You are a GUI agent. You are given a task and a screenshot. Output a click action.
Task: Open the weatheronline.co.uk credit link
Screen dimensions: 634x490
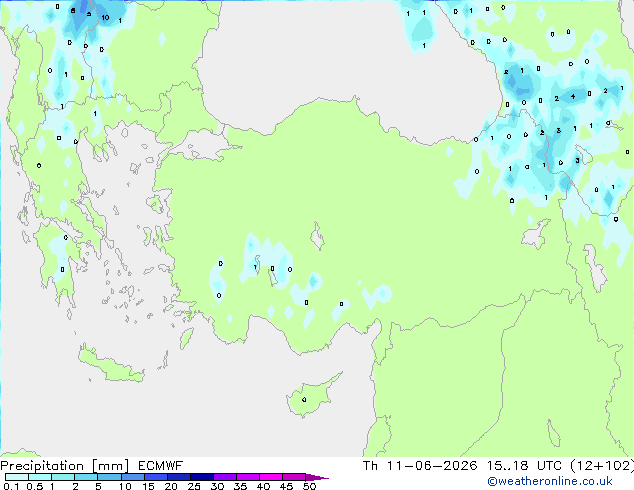[550, 481]
